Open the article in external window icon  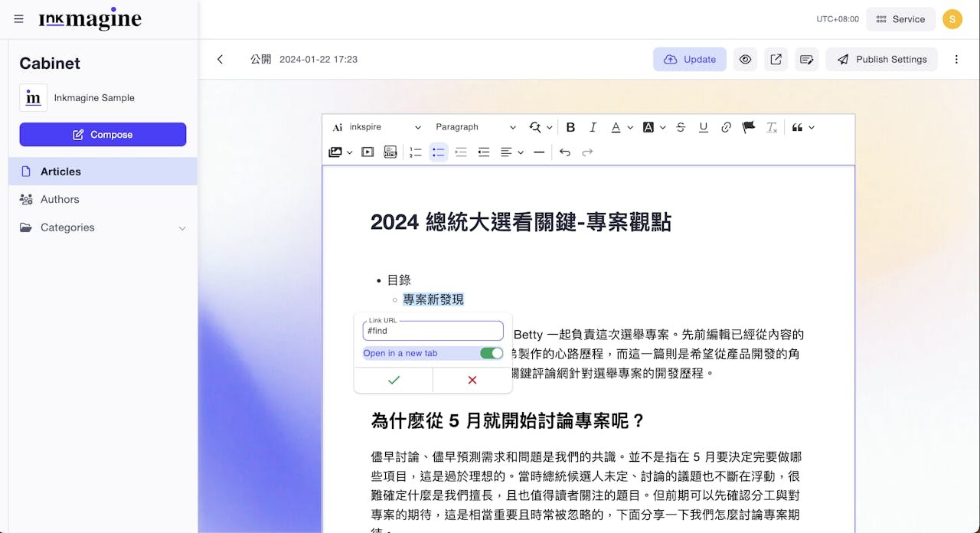[776, 59]
